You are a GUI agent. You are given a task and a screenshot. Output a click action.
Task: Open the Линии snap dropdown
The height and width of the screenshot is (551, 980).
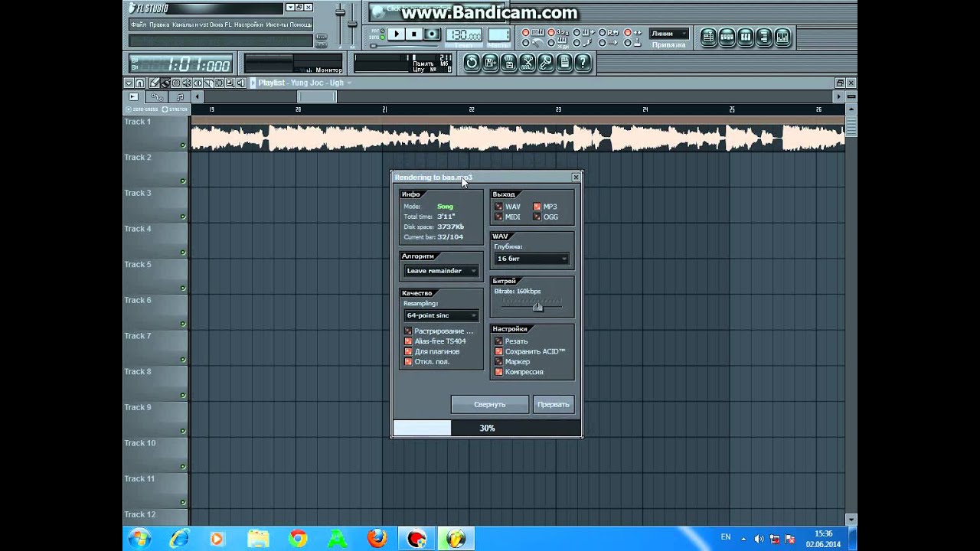point(668,34)
